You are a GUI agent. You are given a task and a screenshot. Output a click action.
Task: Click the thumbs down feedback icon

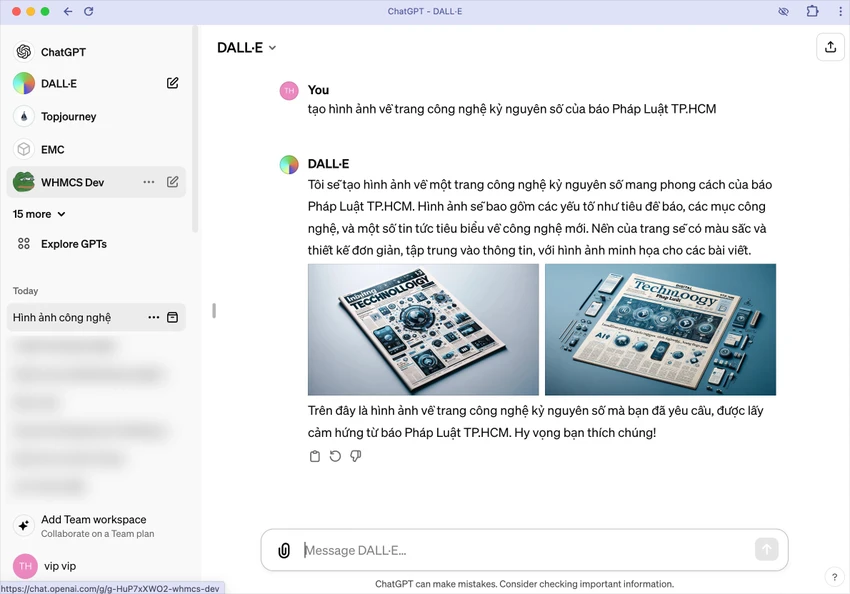point(356,456)
